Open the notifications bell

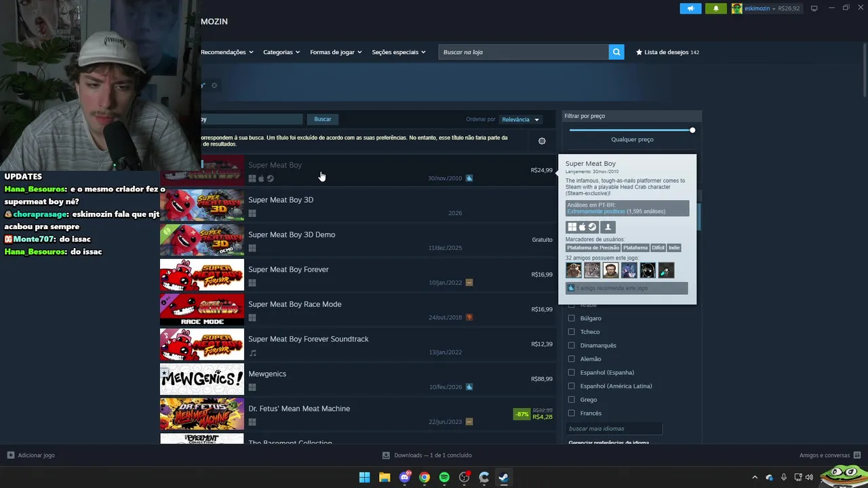click(x=716, y=8)
